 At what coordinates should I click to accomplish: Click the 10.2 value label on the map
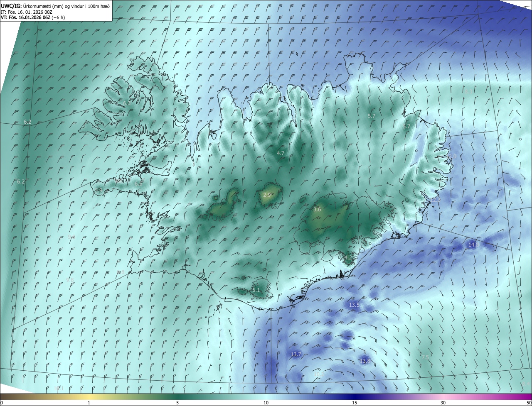(x=318, y=374)
